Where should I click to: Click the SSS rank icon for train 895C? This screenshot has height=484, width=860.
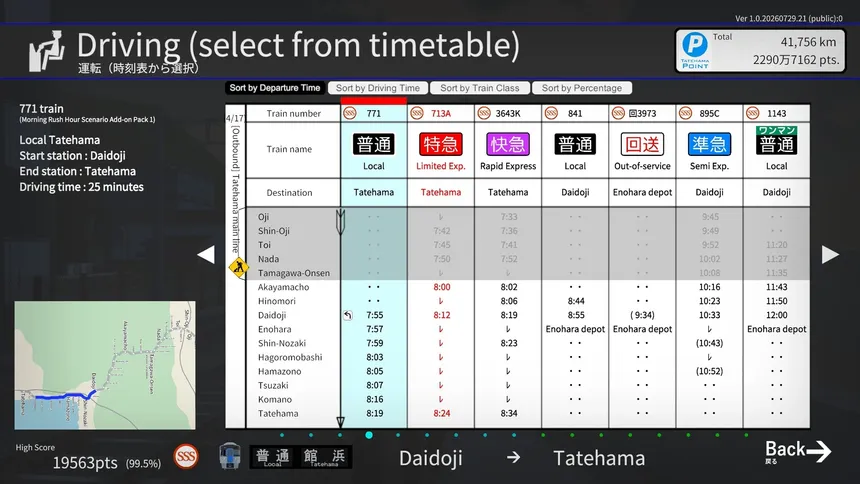[686, 113]
